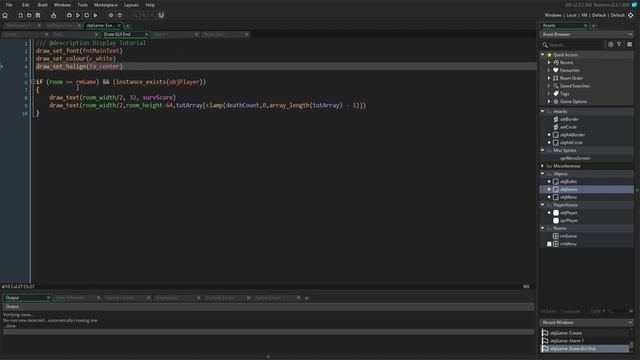Collapse the PlayerAssets folder
The image size is (640, 360).
click(x=542, y=205)
